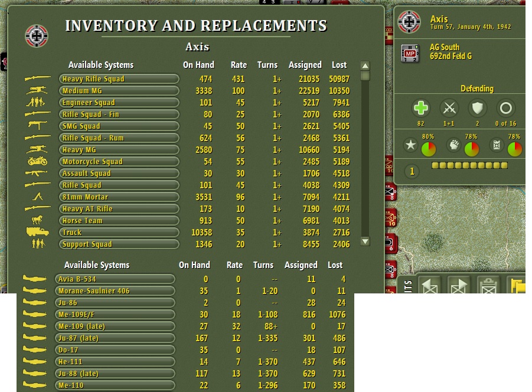The image size is (532, 392).
Task: Open the He-111 aircraft entry
Action: click(115, 362)
